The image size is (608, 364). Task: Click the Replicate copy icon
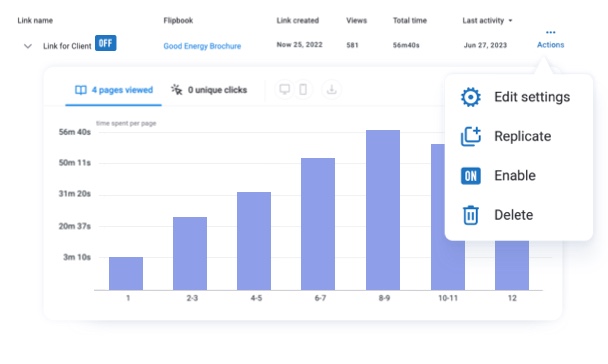[x=470, y=136]
